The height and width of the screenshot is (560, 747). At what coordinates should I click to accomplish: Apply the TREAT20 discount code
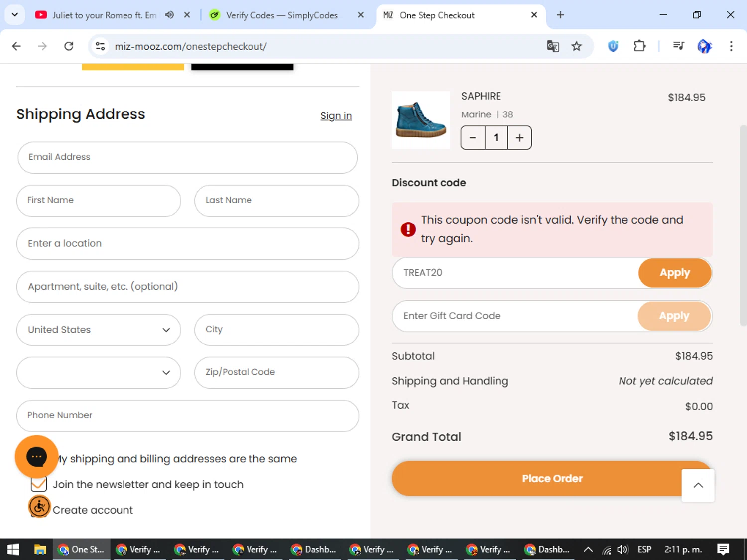pyautogui.click(x=675, y=273)
